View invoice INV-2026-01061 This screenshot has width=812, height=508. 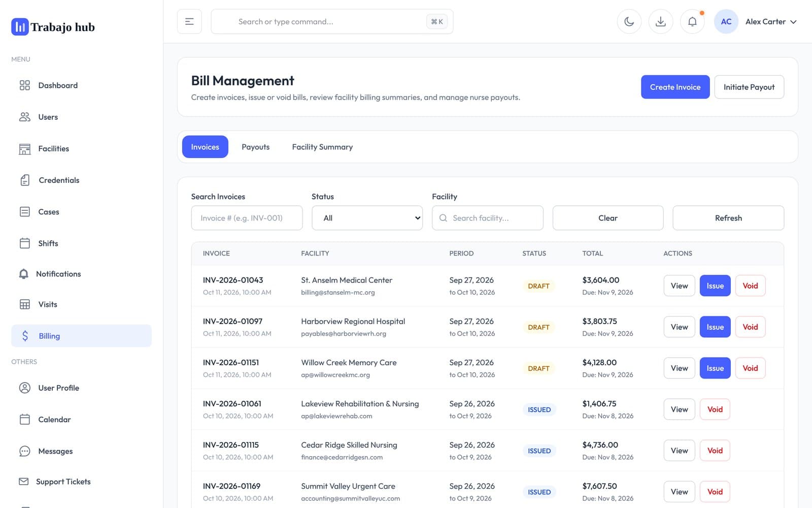679,409
